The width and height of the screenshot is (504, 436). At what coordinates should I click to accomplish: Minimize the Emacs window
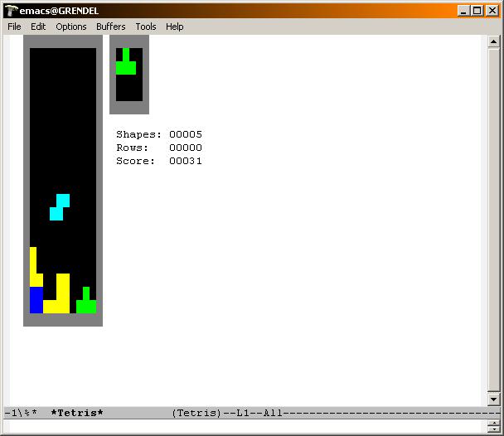coord(463,11)
